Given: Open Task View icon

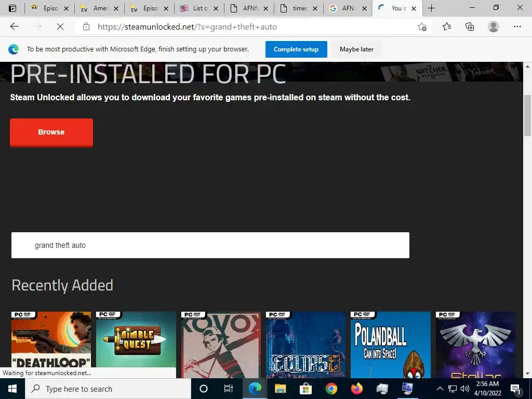Looking at the screenshot, I should click(x=229, y=389).
